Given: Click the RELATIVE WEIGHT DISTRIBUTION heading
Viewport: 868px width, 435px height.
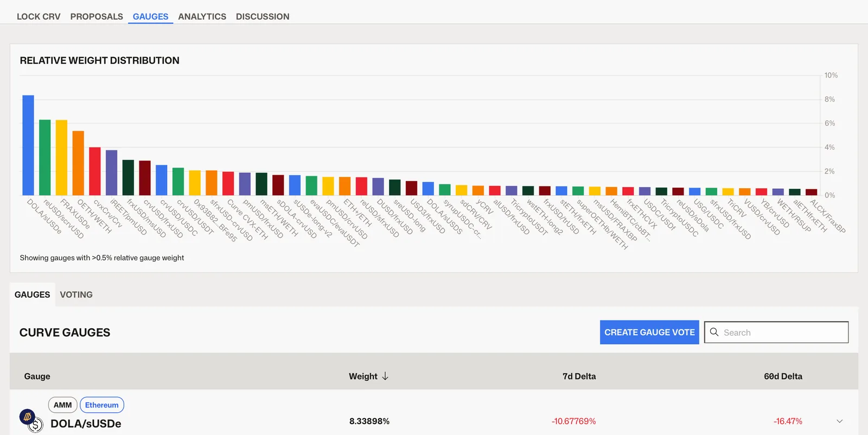Looking at the screenshot, I should (99, 61).
